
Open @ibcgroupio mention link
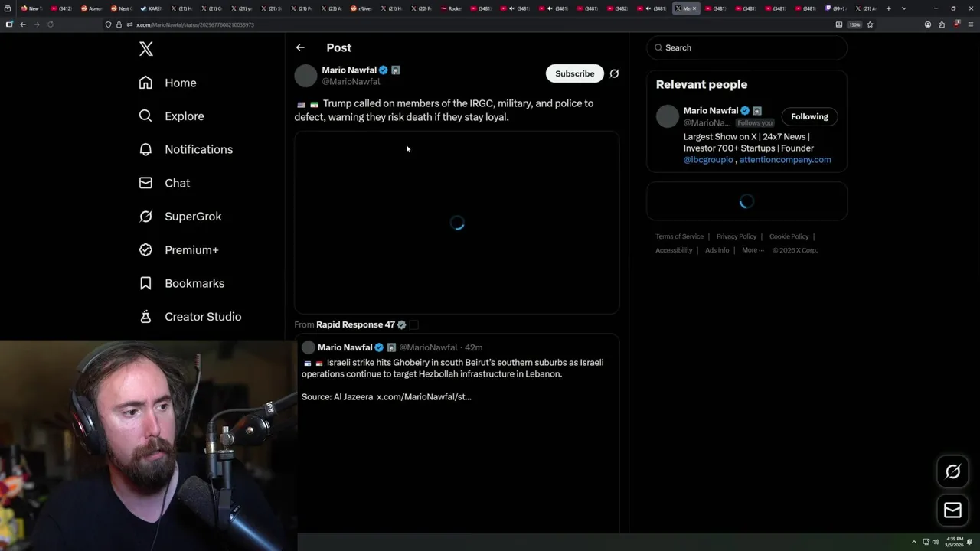(708, 160)
